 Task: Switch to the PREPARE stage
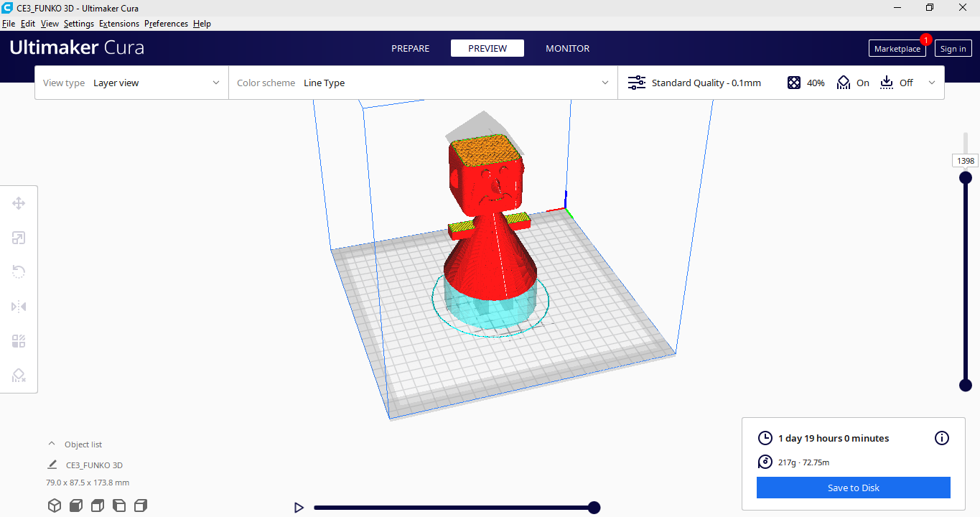410,48
